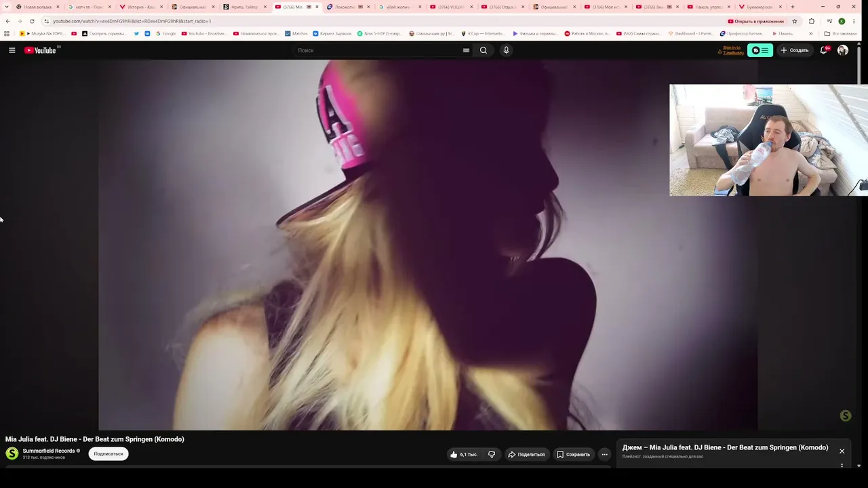Expand hidden bookmarks with the chevron
868x488 pixels.
pyautogui.click(x=811, y=33)
